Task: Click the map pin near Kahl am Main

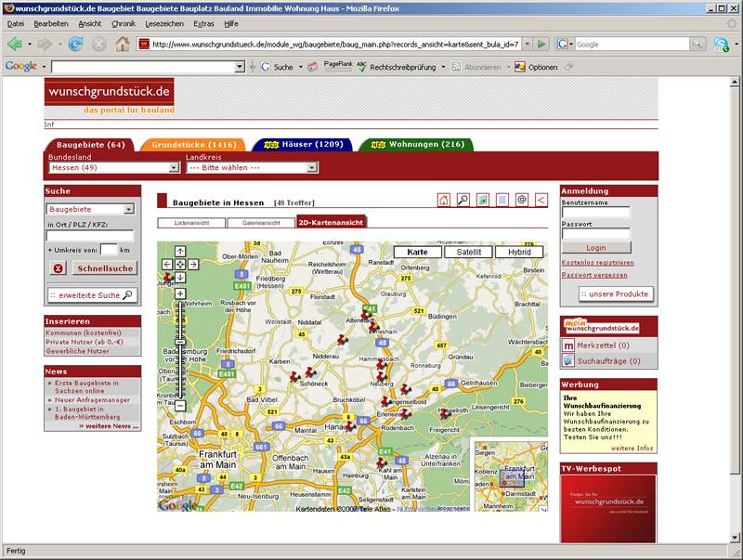Action: (382, 462)
